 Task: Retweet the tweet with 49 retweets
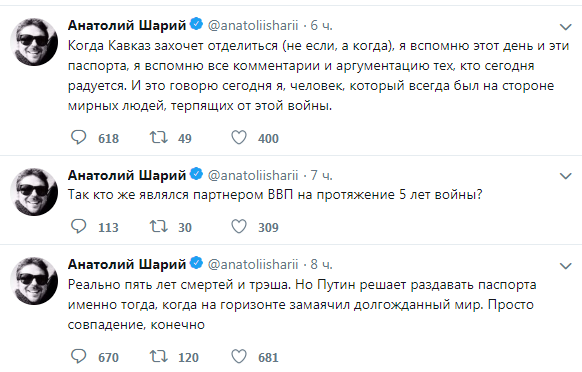click(x=158, y=137)
